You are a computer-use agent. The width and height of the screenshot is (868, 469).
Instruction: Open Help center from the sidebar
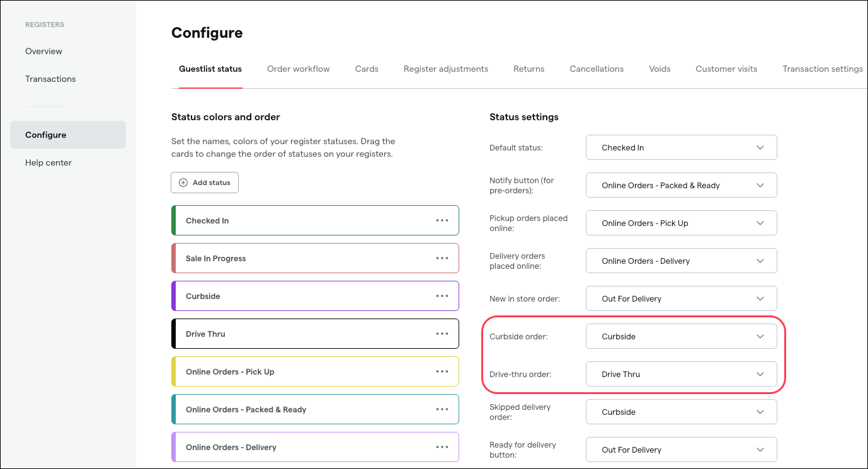click(49, 162)
